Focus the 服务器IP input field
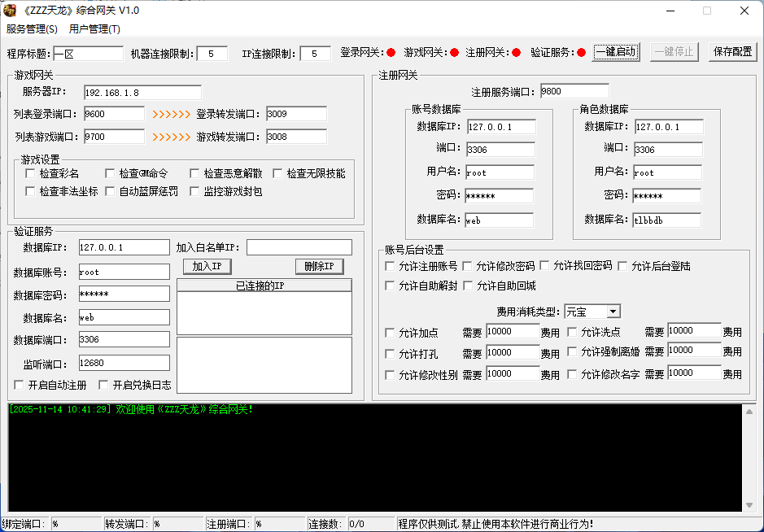The height and width of the screenshot is (532, 764). point(142,92)
